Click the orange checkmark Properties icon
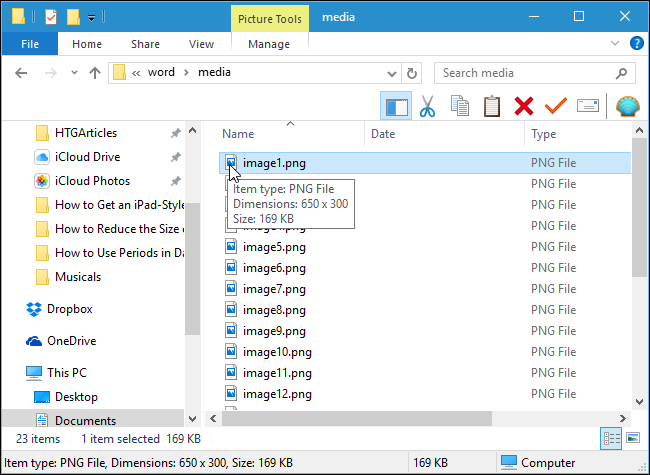The height and width of the screenshot is (475, 650). coord(555,105)
